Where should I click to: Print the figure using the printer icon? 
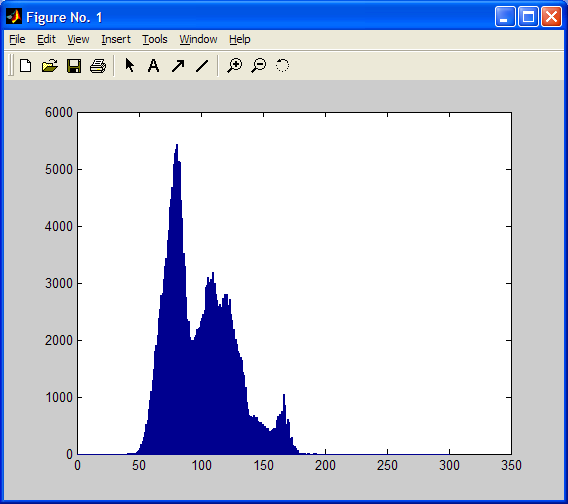[98, 66]
